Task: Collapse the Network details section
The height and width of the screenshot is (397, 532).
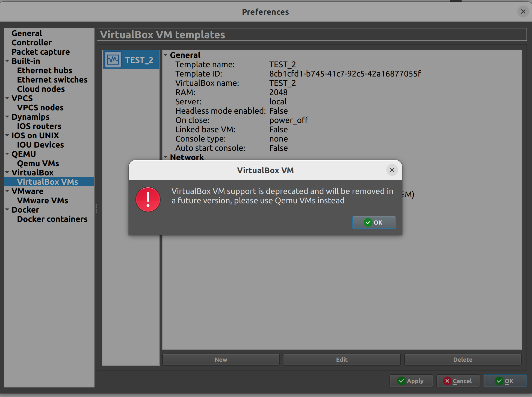Action: (166, 157)
